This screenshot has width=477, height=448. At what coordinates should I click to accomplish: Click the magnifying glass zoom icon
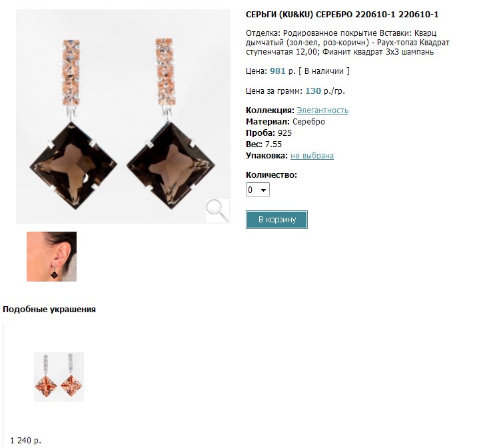[x=218, y=210]
